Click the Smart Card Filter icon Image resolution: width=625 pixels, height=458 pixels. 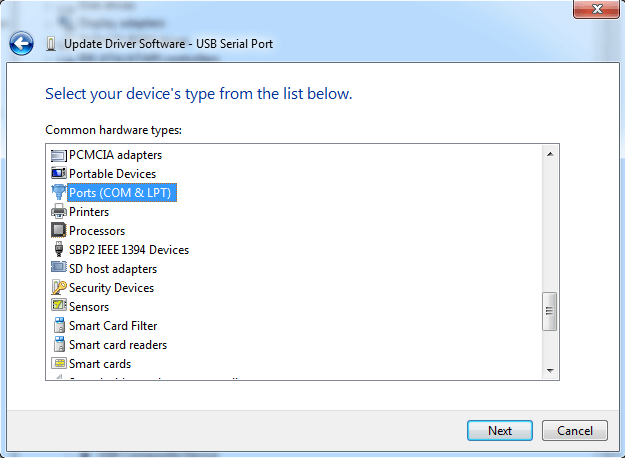pyautogui.click(x=58, y=326)
